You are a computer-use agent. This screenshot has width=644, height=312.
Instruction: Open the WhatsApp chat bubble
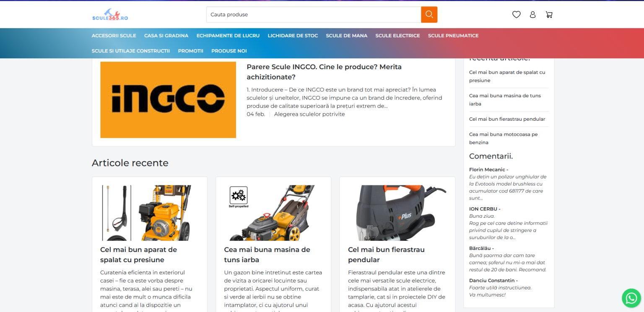coord(631,298)
